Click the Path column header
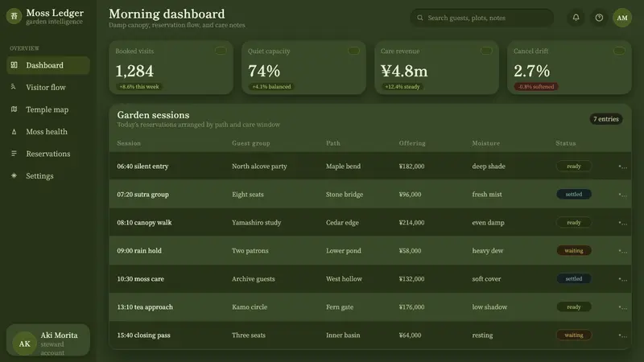The height and width of the screenshot is (362, 644). click(332, 143)
